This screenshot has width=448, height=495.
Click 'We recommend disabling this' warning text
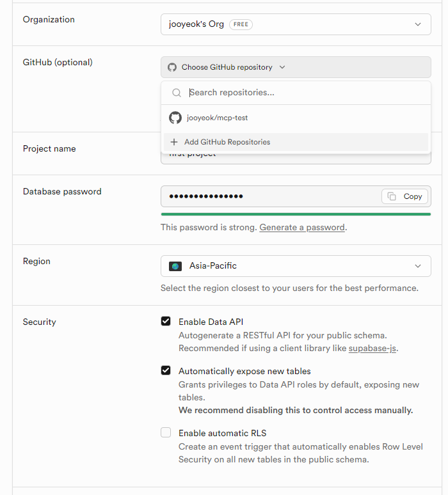[296, 410]
